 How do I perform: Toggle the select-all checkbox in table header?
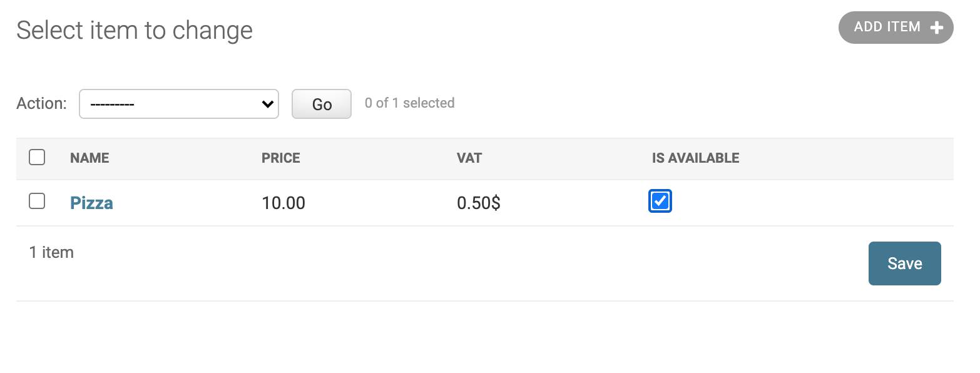(x=37, y=157)
